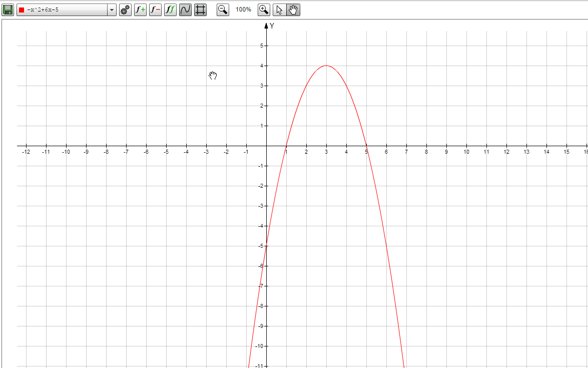
Task: Toggle the grid display button
Action: point(200,10)
